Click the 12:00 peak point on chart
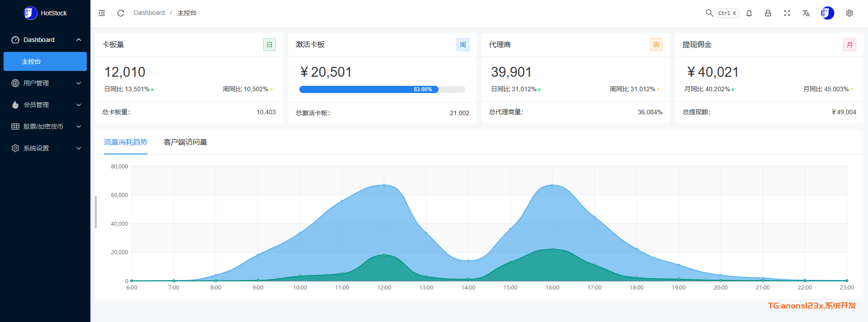This screenshot has width=868, height=322. point(384,185)
